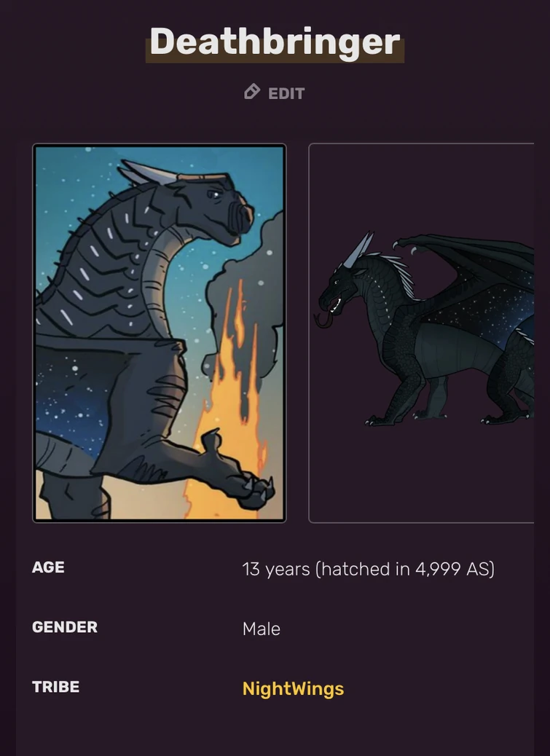Click the reference dragon's front foot
This screenshot has width=550, height=756.
[x=381, y=420]
